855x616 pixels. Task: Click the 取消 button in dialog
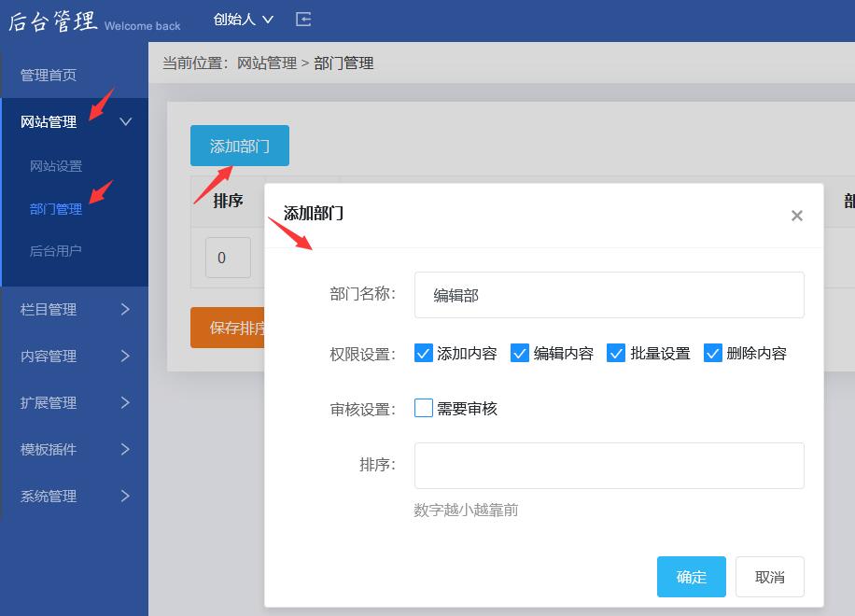pos(769,577)
